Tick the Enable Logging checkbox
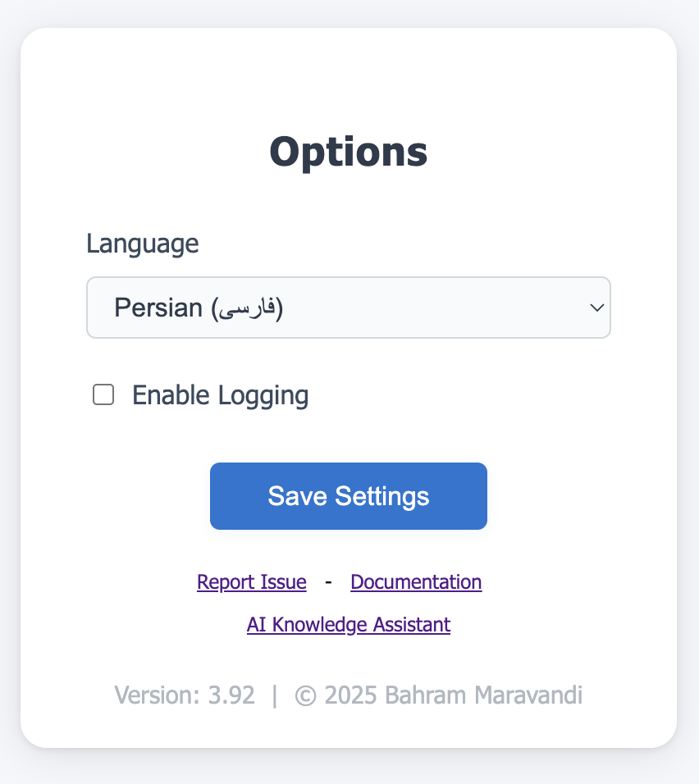 [103, 395]
